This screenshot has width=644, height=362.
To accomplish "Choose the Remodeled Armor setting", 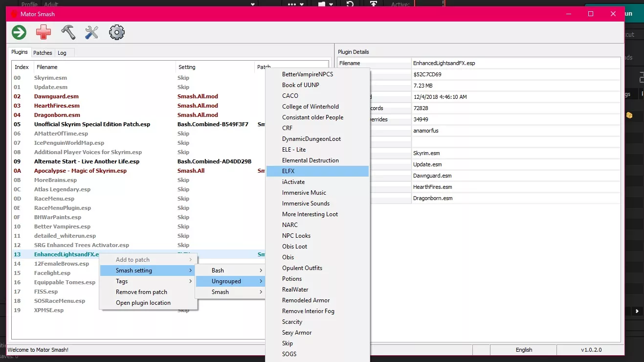I will coord(317,300).
